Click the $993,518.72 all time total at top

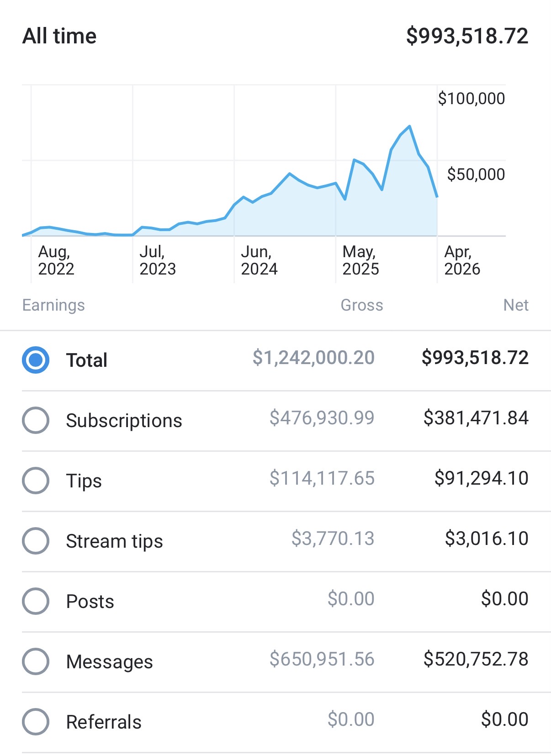pos(467,36)
